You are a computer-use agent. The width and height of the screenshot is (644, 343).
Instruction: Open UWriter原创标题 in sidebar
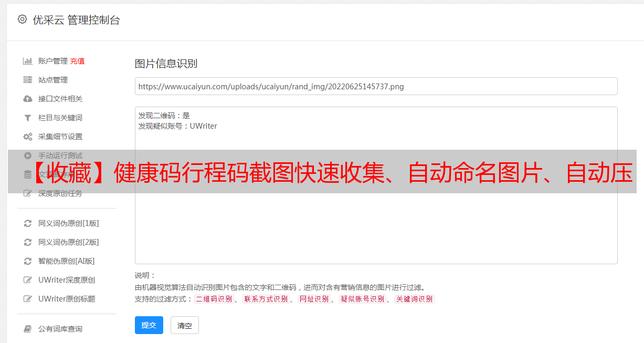coord(67,299)
